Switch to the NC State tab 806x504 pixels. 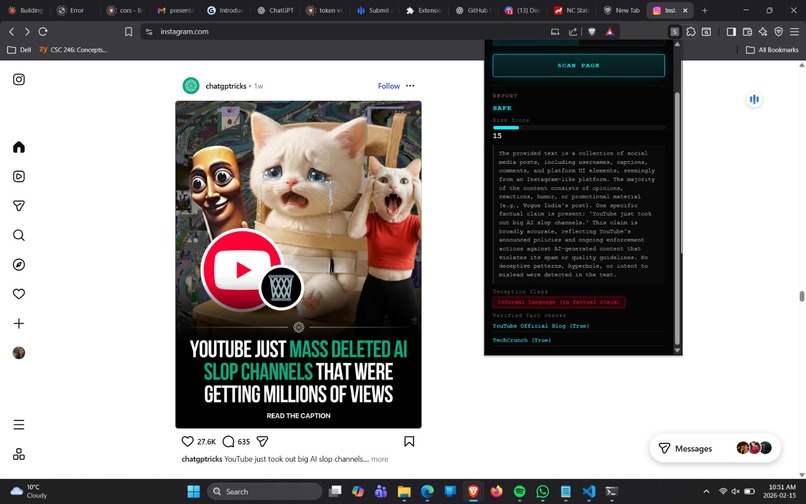[x=572, y=10]
